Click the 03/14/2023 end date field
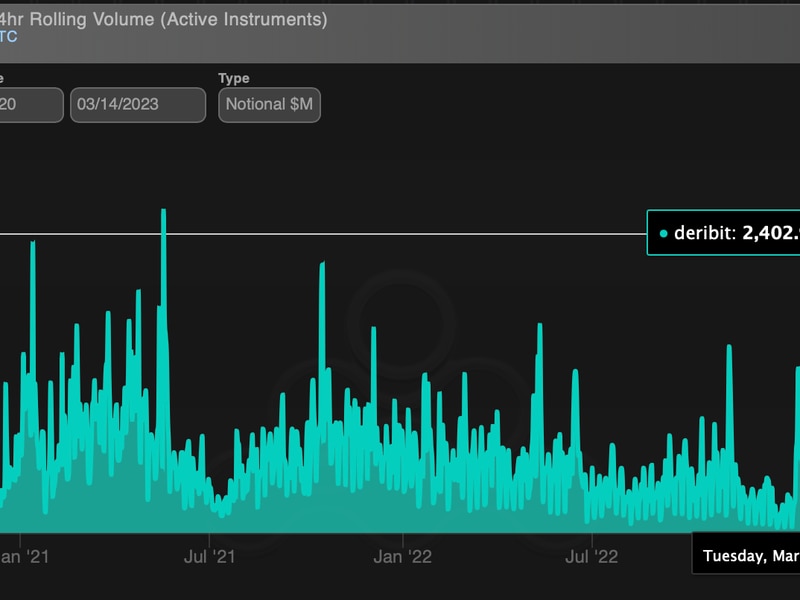Image resolution: width=800 pixels, height=600 pixels. (137, 104)
